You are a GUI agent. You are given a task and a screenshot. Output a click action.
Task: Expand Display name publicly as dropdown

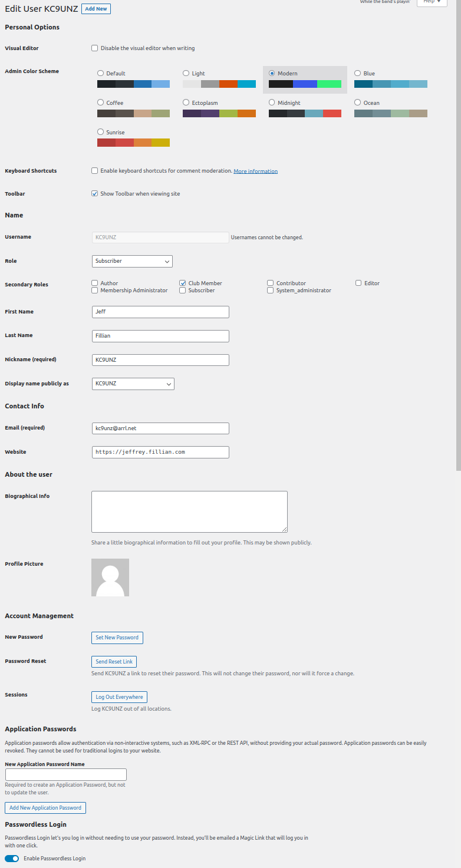[x=133, y=384]
